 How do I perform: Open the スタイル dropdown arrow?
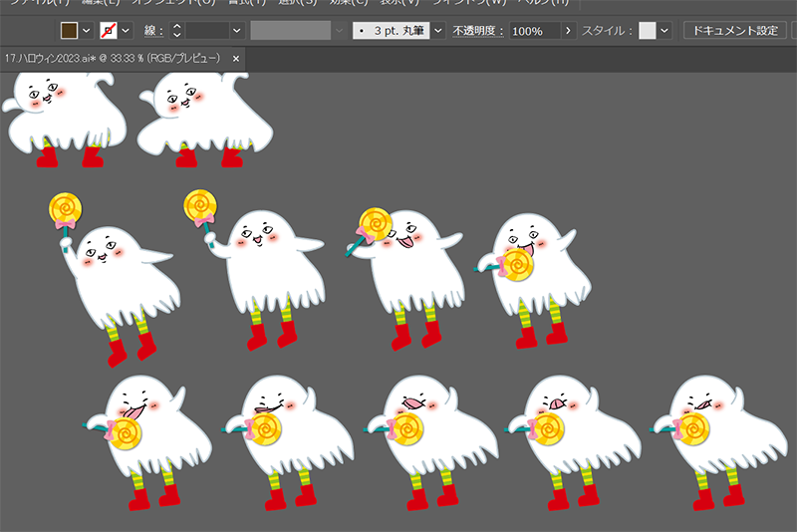(x=664, y=31)
